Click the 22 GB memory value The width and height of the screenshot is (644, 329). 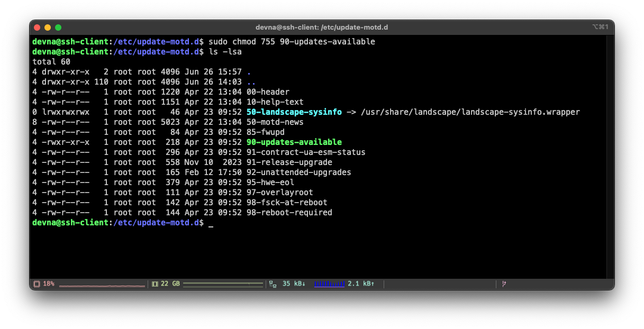[x=170, y=284]
